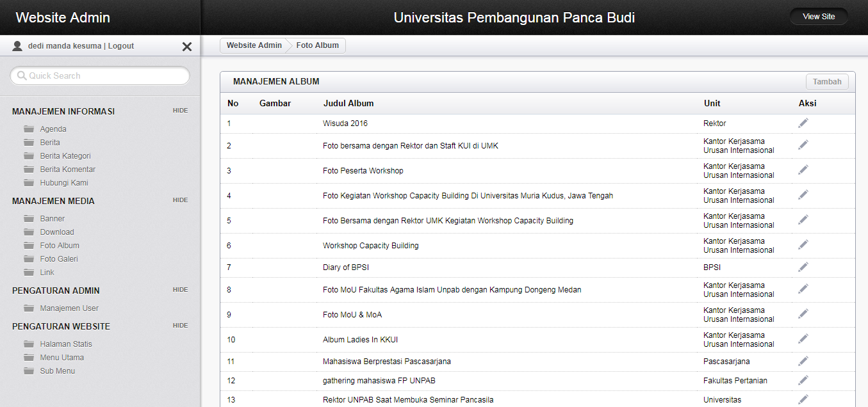This screenshot has height=407, width=868.
Task: Click pencil icon for Workshop Capacity Building
Action: 803,244
